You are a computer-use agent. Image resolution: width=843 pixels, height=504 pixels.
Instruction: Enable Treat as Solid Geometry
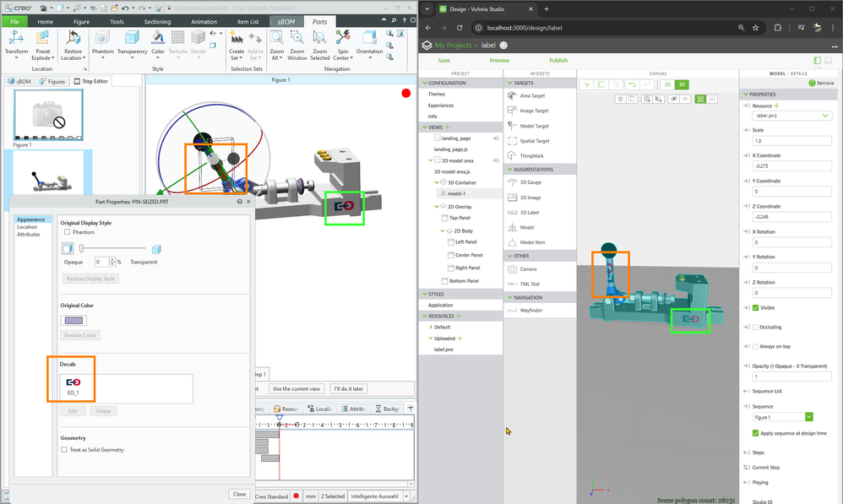tap(65, 450)
